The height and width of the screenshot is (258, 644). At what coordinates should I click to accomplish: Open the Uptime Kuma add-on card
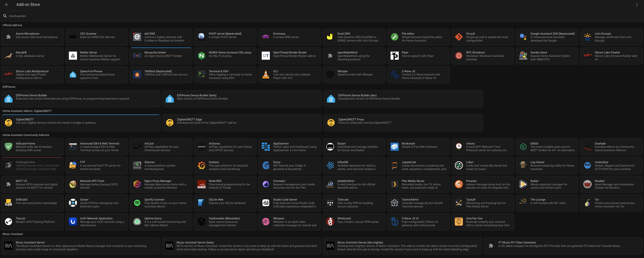click(x=161, y=222)
